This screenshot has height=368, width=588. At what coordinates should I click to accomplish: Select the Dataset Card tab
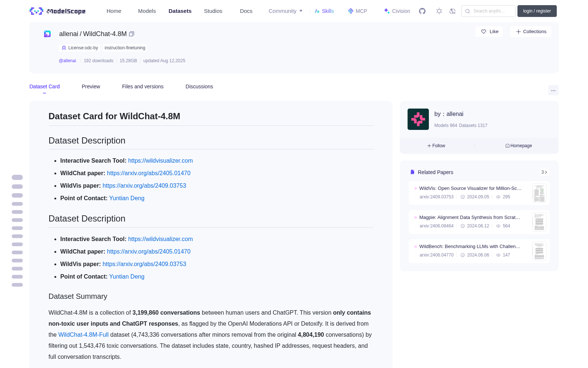pyautogui.click(x=44, y=86)
